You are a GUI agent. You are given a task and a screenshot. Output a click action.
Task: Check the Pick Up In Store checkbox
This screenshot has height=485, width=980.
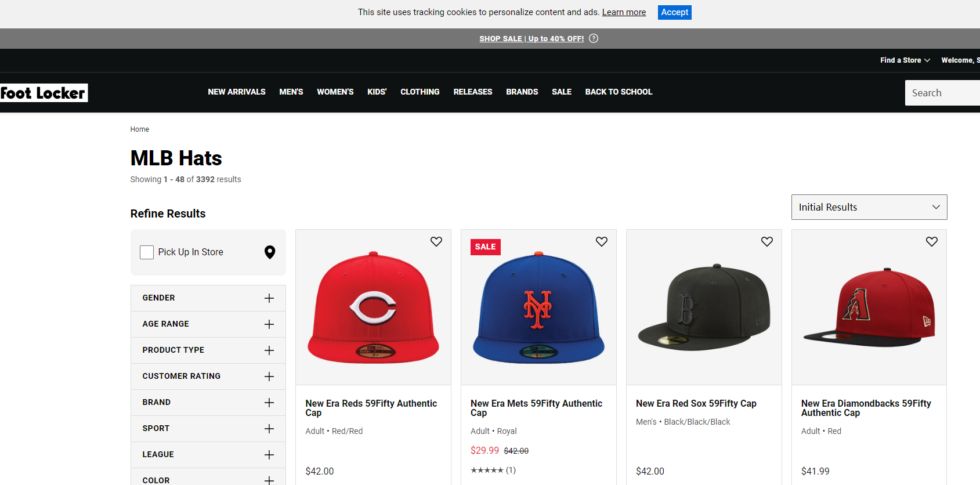point(147,252)
